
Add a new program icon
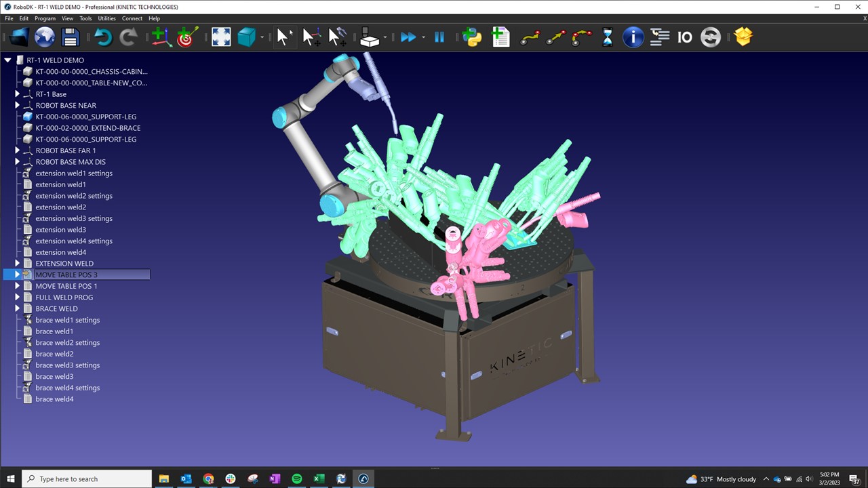tap(500, 37)
